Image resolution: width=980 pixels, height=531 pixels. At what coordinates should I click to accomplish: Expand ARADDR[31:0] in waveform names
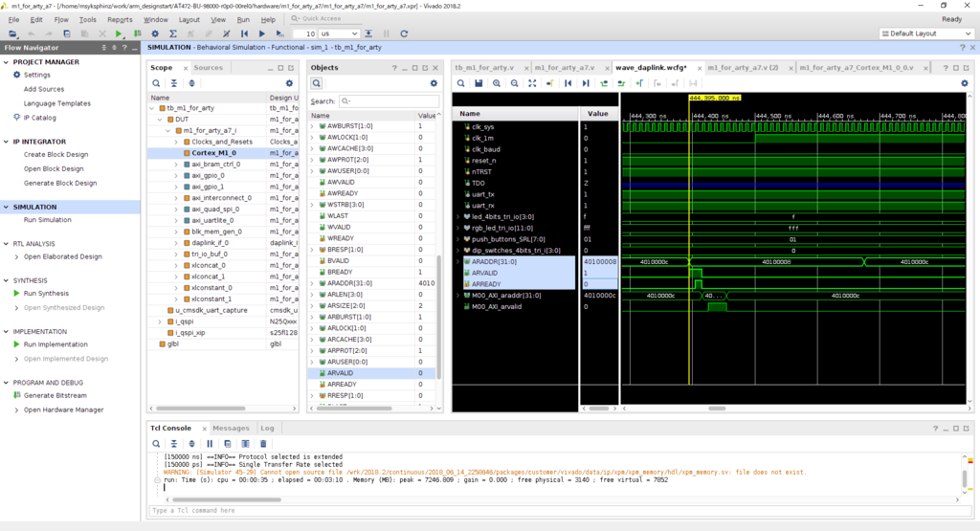pos(458,262)
